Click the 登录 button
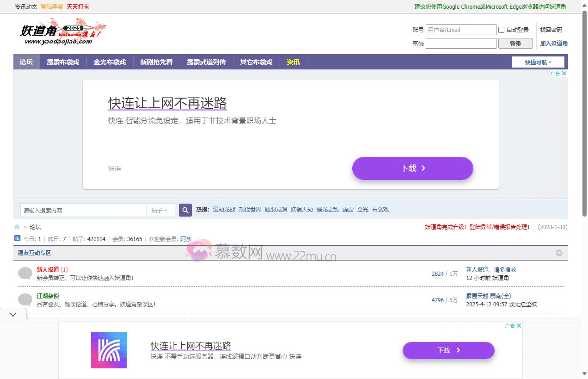The image size is (588, 379). click(515, 43)
